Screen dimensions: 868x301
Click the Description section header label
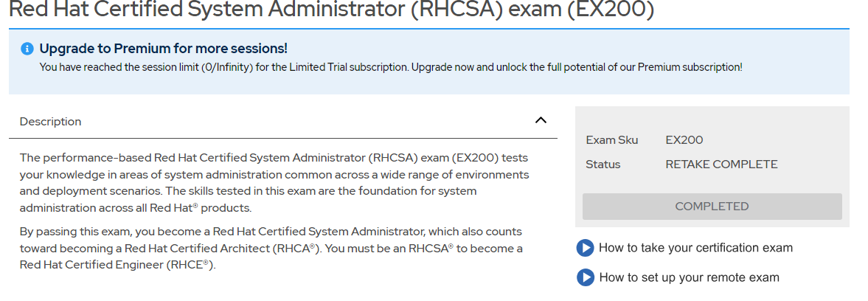coord(50,121)
